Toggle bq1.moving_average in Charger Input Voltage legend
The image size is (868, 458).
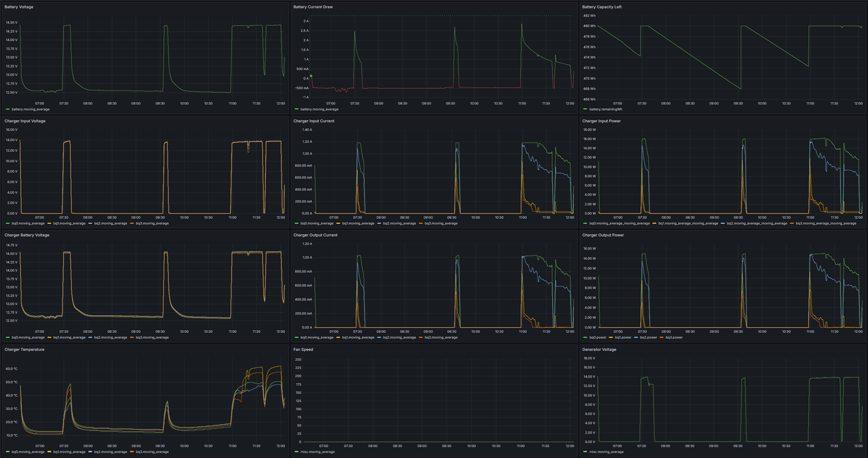pos(69,223)
